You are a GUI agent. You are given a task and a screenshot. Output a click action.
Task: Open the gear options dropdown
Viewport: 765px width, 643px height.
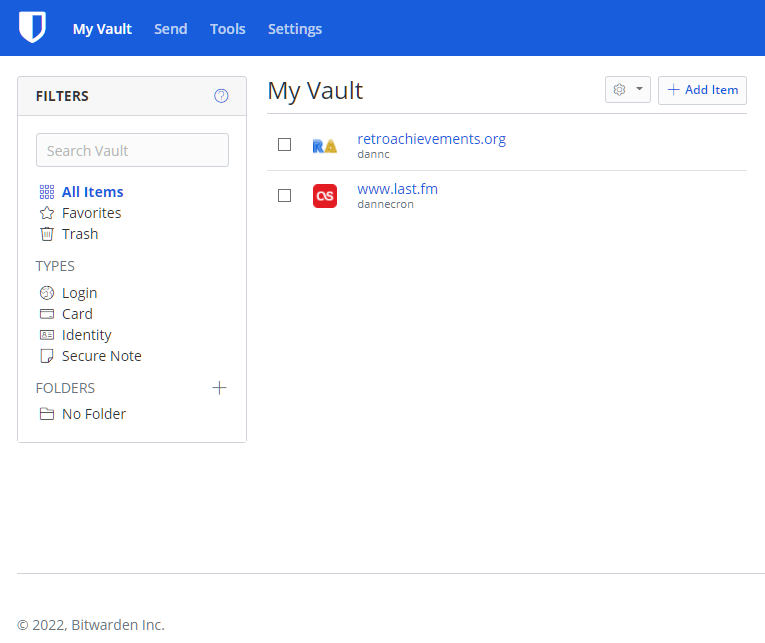point(627,90)
